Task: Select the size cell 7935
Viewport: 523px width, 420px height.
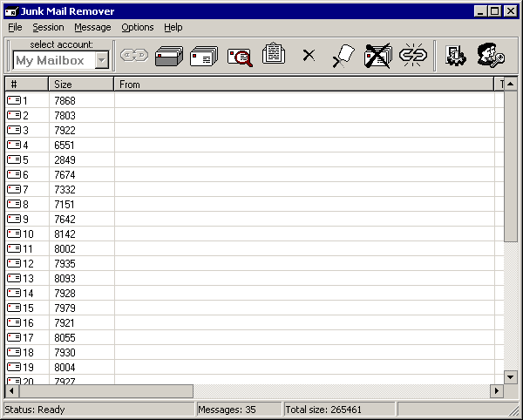Action: pos(65,263)
